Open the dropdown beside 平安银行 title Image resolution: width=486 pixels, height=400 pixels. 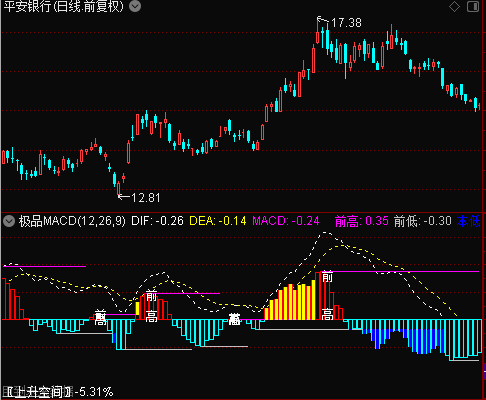(x=135, y=6)
